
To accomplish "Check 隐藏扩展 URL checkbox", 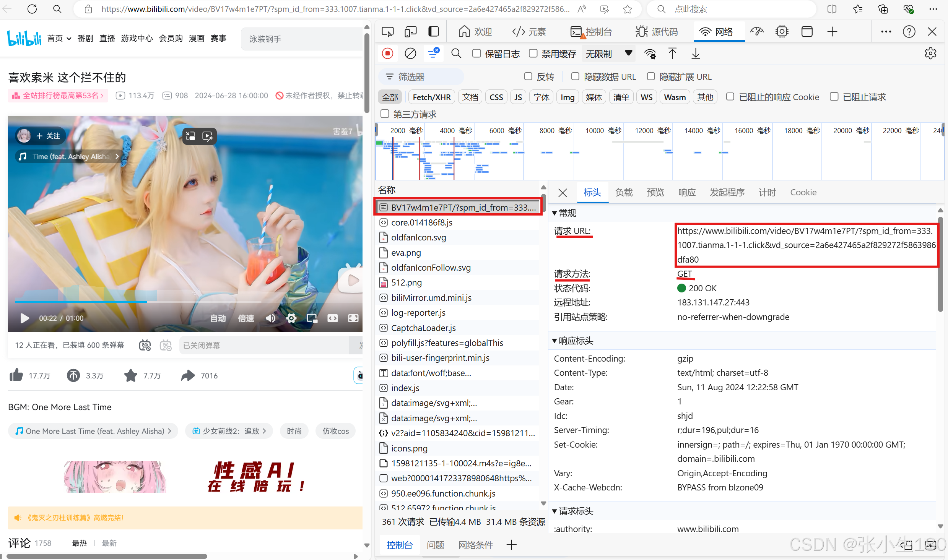I will pos(651,76).
